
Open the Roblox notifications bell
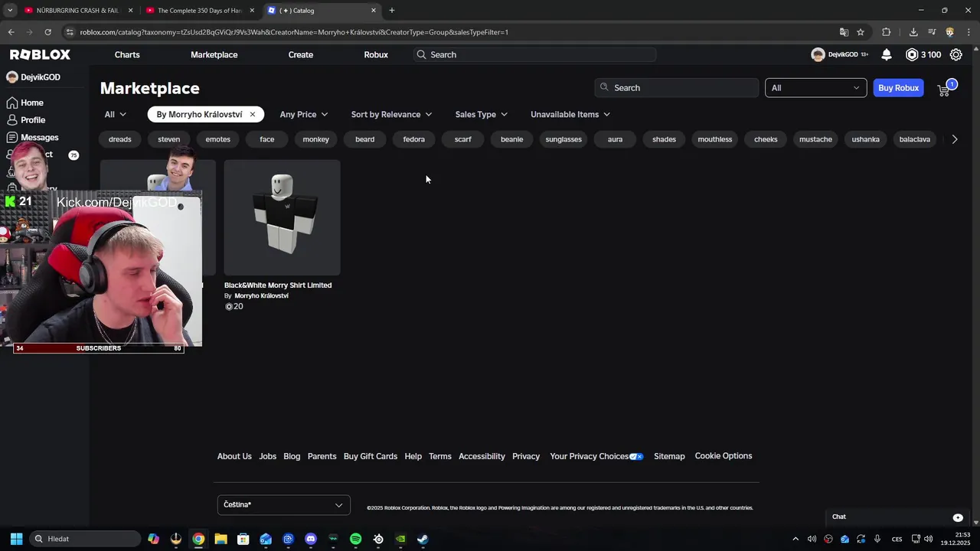coord(887,54)
